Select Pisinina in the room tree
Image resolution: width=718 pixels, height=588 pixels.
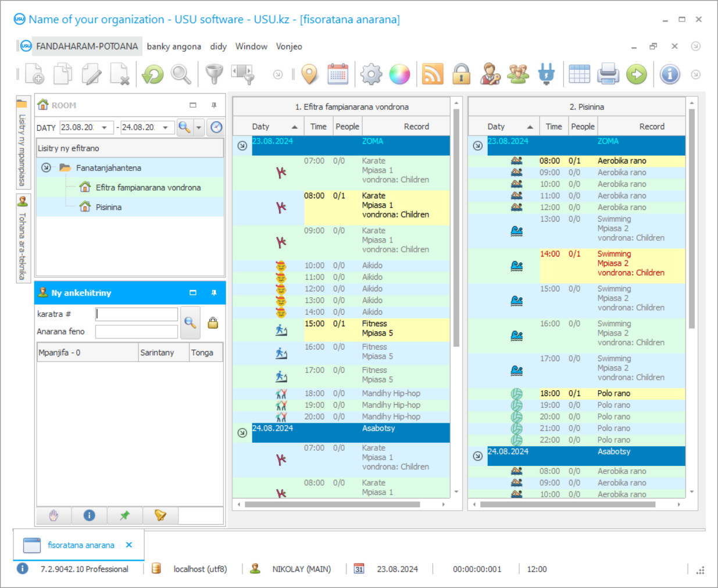(x=109, y=207)
